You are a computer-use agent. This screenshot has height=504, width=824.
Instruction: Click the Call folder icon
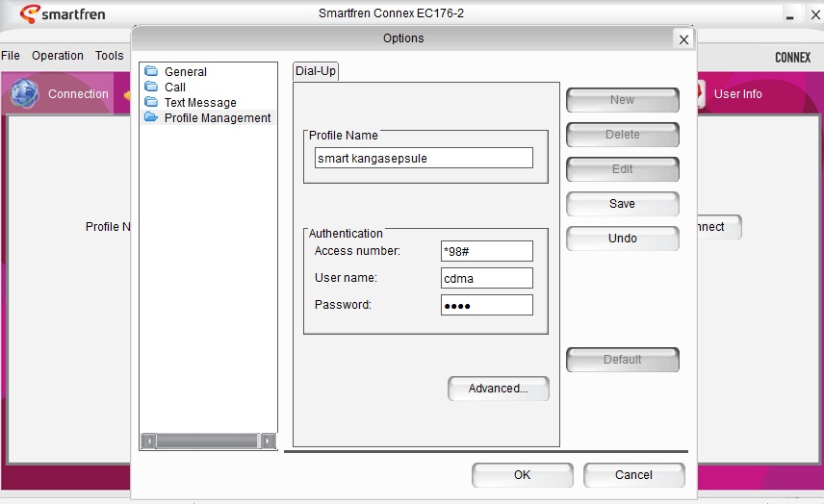pos(151,87)
